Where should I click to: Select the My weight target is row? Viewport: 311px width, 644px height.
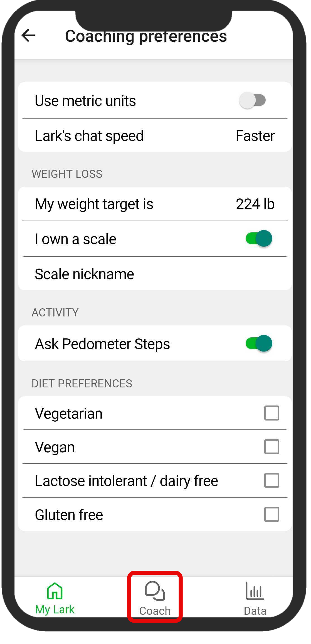(x=155, y=204)
